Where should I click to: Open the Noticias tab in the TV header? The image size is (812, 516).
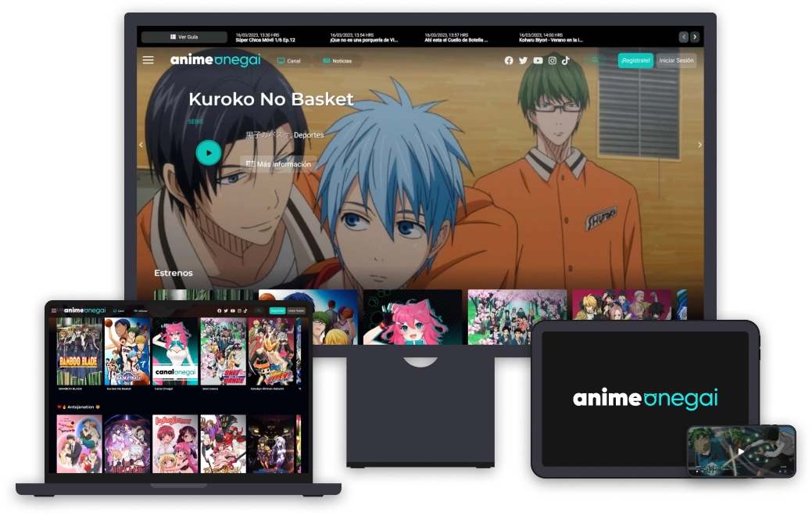337,61
